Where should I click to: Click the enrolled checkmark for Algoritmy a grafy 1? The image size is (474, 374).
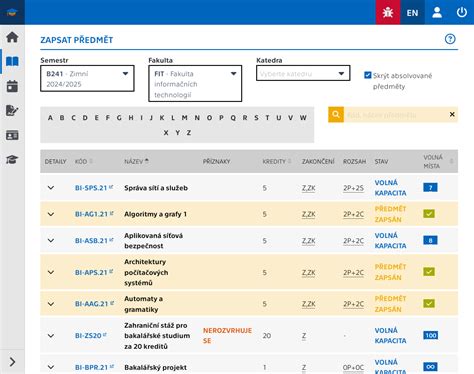tap(429, 214)
